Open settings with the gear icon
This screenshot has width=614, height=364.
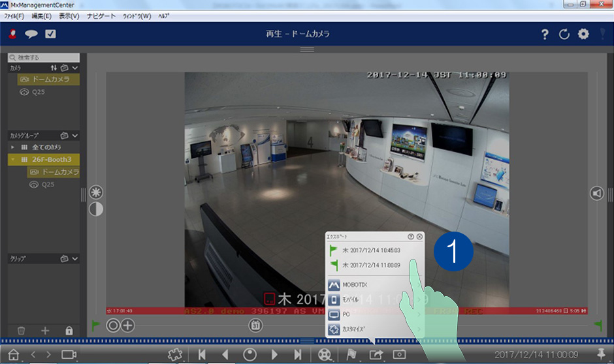click(583, 34)
